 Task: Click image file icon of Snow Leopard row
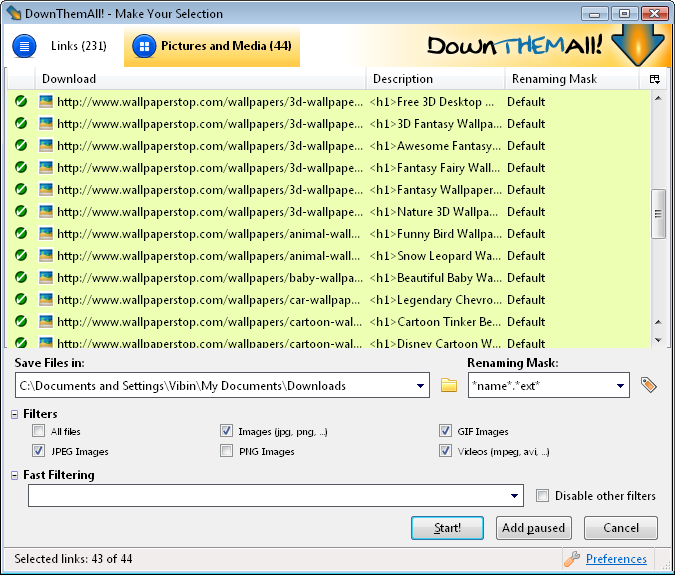point(46,255)
